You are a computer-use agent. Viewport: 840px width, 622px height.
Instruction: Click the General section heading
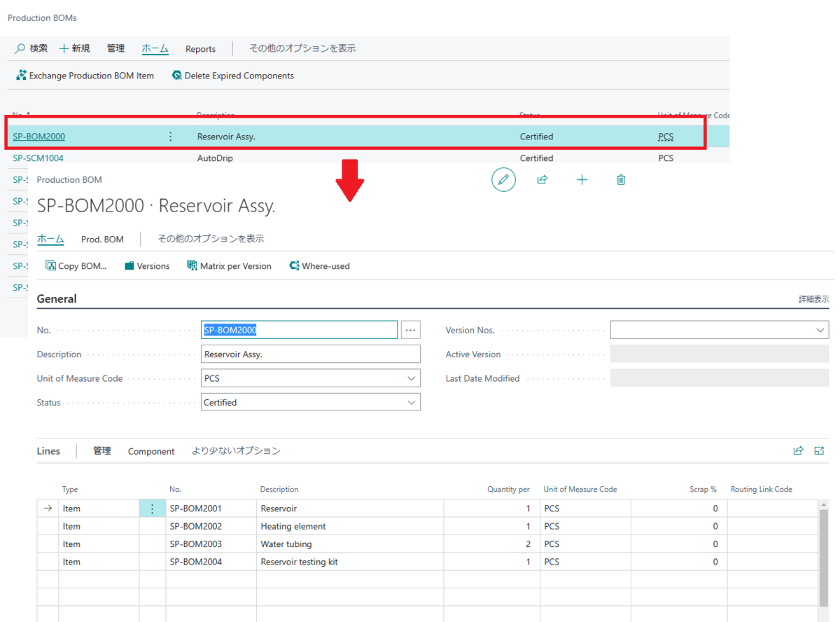(57, 299)
